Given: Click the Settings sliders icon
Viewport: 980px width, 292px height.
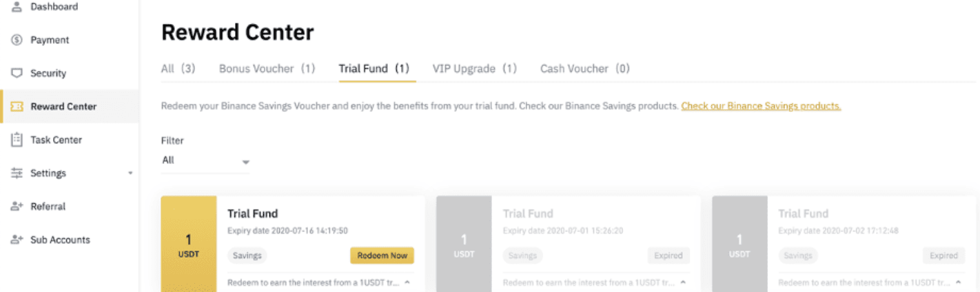Looking at the screenshot, I should (x=17, y=173).
